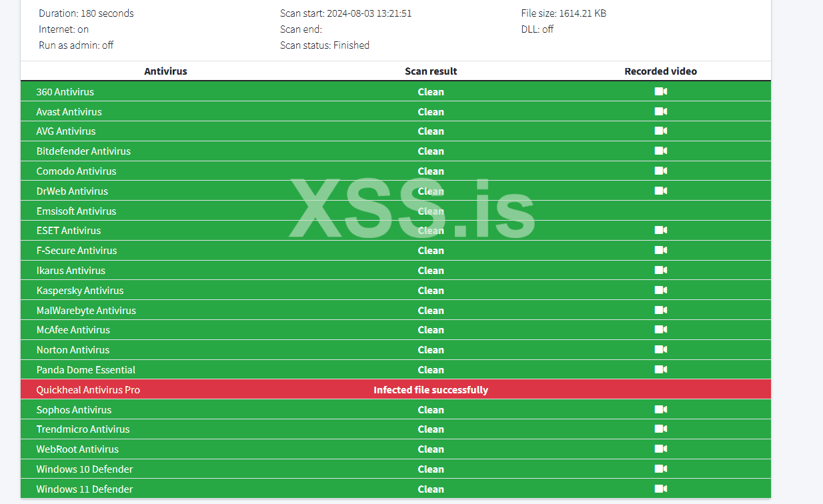Select the Bitdefender Antivirus name
The image size is (823, 504).
click(x=83, y=151)
